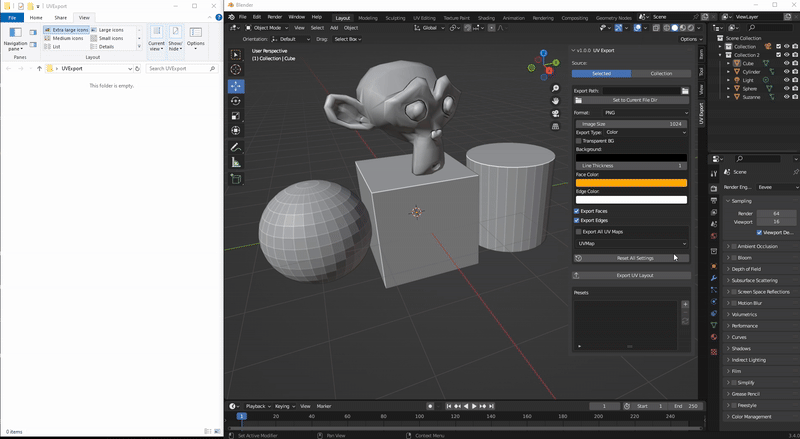Screen dimensions: 800x439
Task: Open Render Engine Eevee dropdown
Action: coord(778,187)
